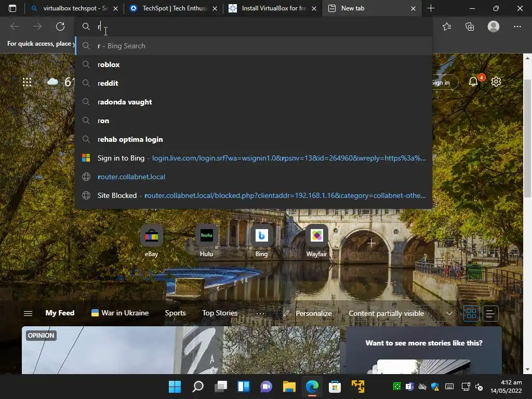The image size is (532, 399).
Task: Refresh the current page
Action: [60, 26]
